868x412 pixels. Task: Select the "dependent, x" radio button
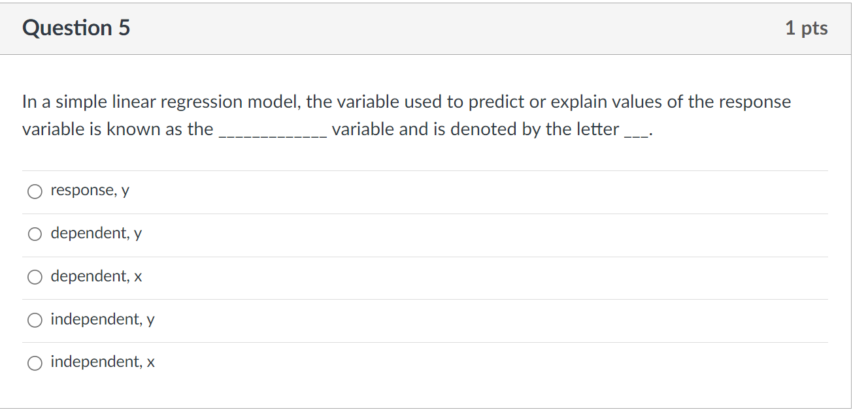tap(35, 277)
